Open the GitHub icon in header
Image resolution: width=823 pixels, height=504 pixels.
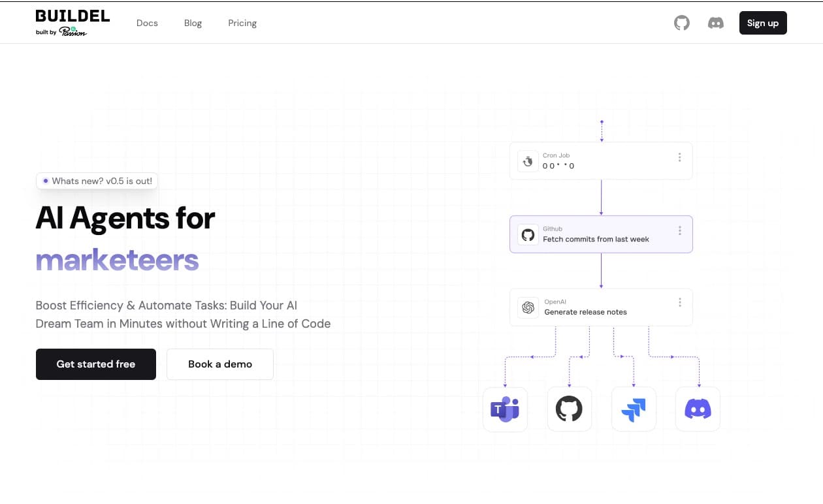point(682,23)
